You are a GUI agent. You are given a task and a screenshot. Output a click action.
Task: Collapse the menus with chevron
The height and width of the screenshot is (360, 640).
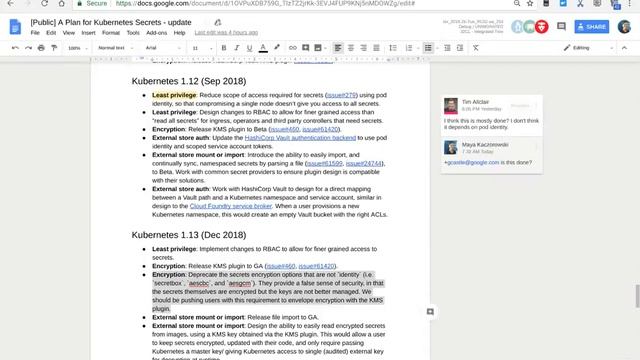pos(624,48)
